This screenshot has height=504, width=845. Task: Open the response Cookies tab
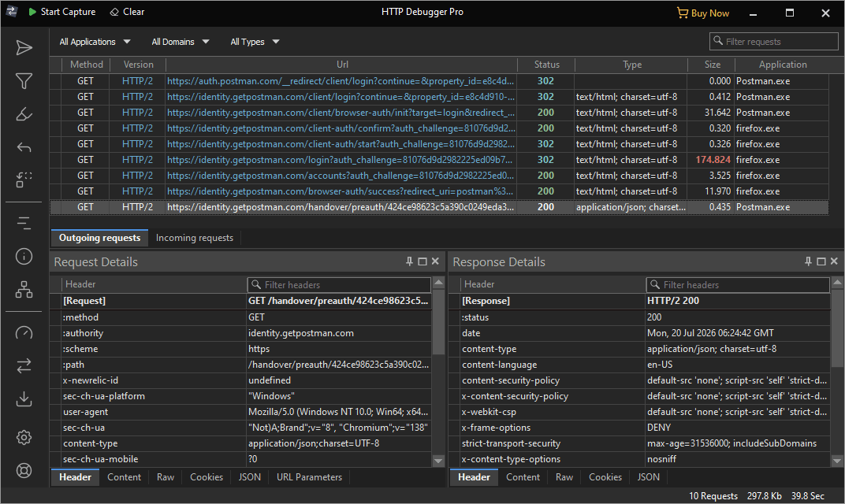pos(605,477)
